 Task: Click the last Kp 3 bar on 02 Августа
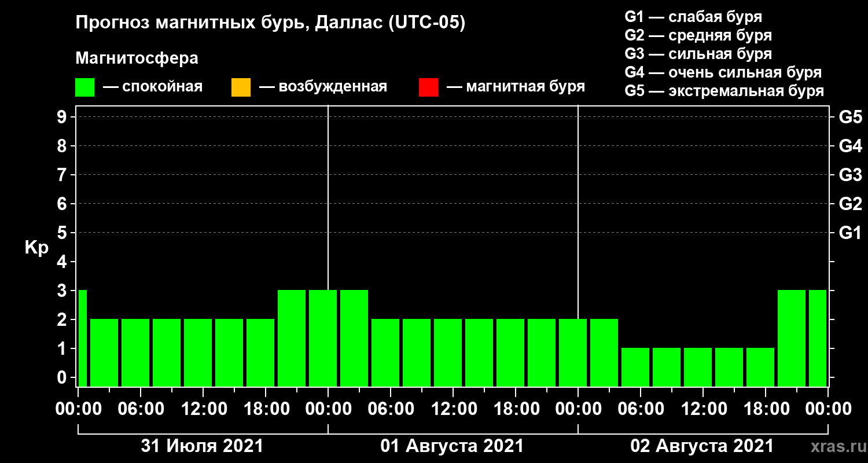[818, 338]
